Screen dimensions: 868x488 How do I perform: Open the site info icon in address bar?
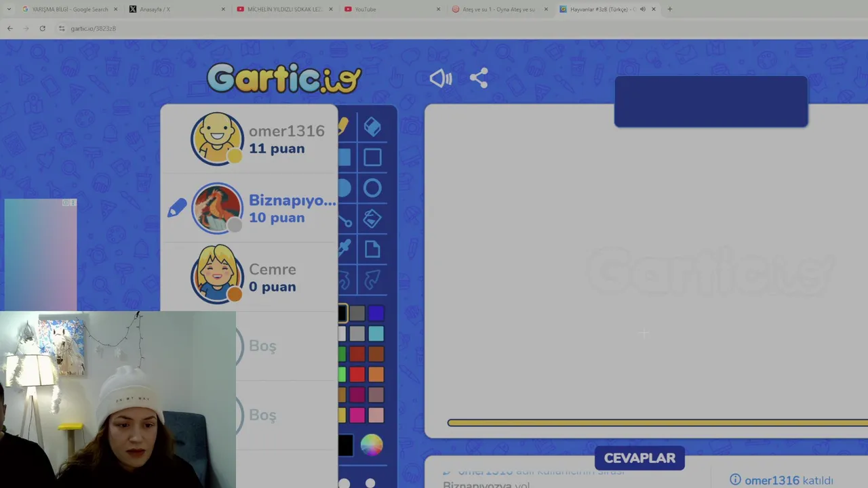(61, 28)
